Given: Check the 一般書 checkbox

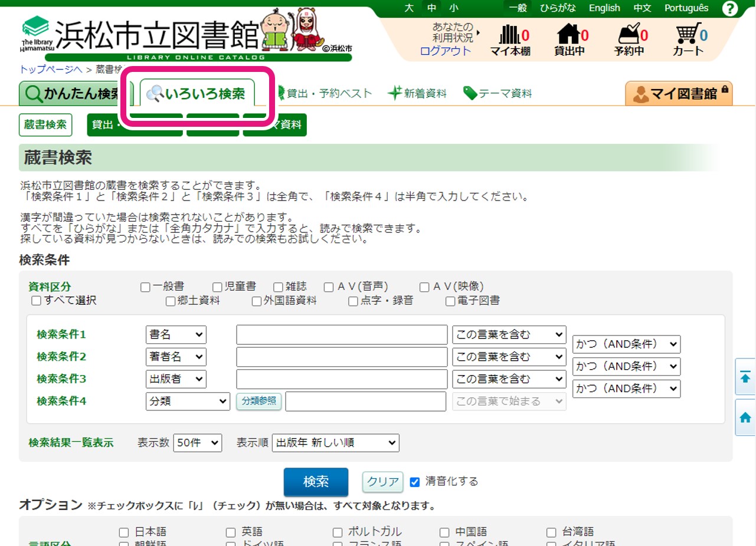Looking at the screenshot, I should [145, 287].
